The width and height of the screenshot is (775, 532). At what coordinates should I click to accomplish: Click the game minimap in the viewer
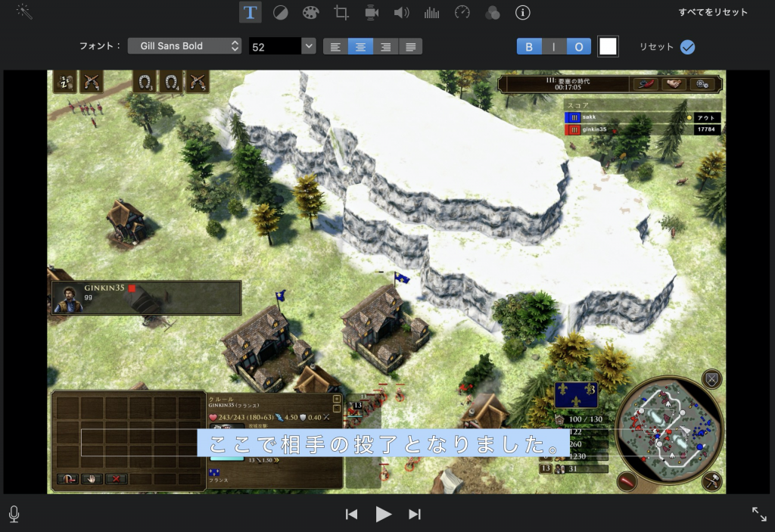coord(669,430)
